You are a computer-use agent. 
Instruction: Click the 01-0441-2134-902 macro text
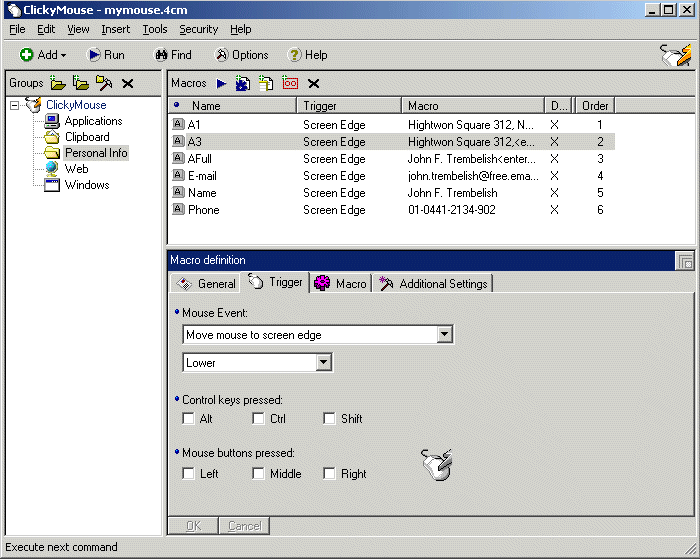452,209
